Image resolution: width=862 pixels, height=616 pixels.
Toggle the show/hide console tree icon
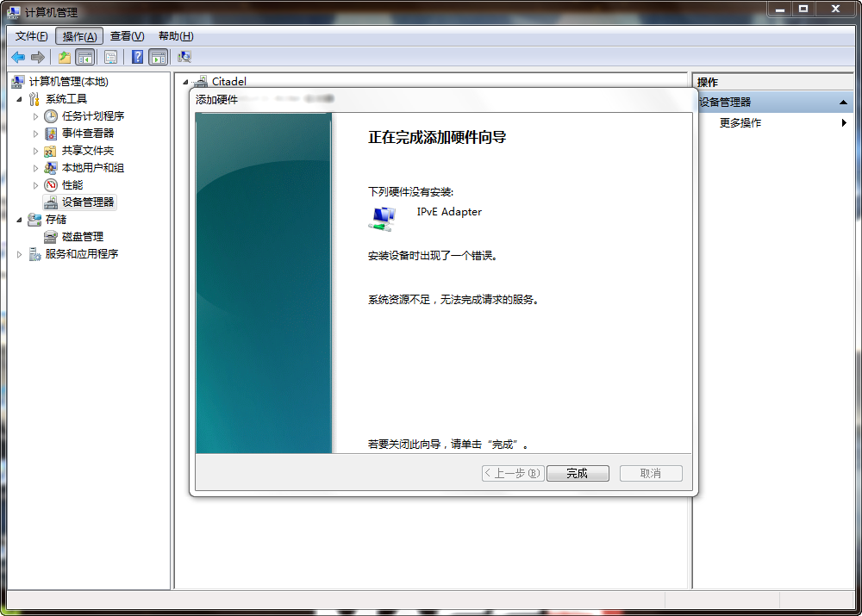tap(84, 57)
